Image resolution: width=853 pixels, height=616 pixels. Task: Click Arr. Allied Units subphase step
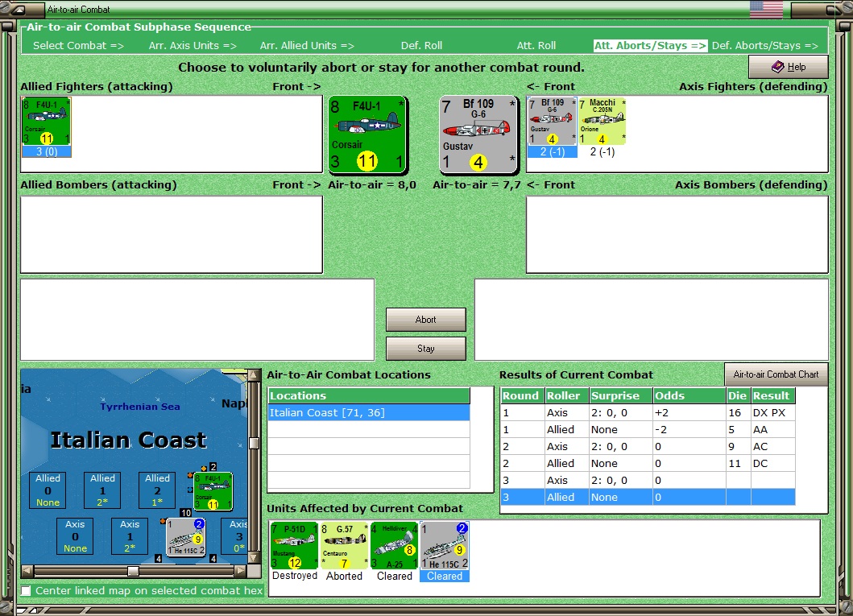point(307,46)
